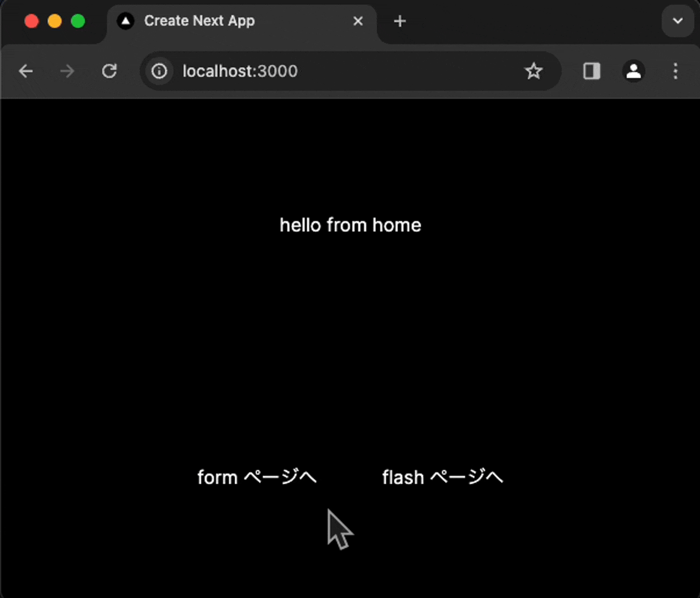Open site information via the info icon

coord(159,71)
